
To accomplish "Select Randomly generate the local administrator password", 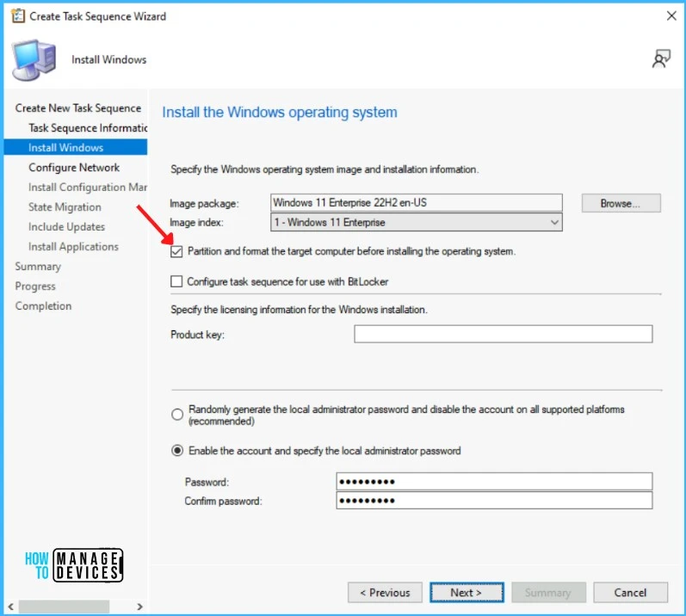I will [177, 415].
